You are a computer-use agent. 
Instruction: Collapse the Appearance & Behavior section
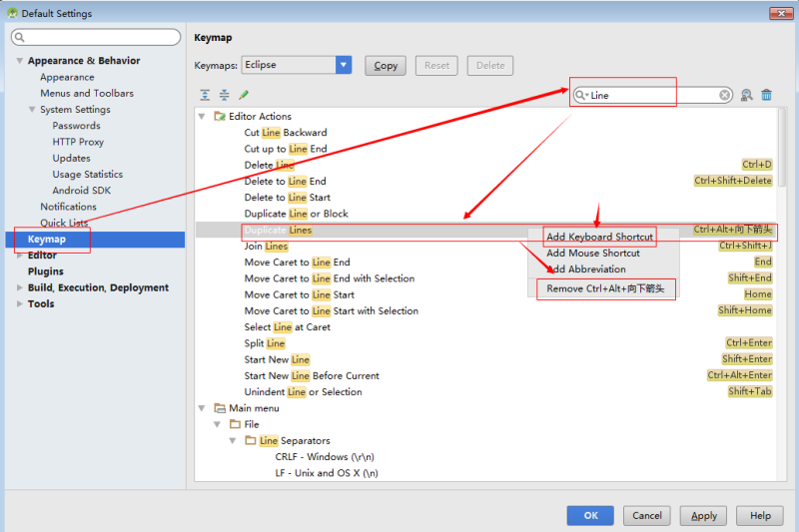pyautogui.click(x=19, y=61)
